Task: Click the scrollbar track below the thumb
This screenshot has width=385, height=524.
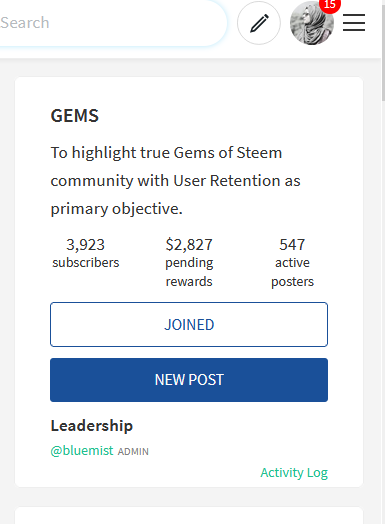Action: click(383, 311)
